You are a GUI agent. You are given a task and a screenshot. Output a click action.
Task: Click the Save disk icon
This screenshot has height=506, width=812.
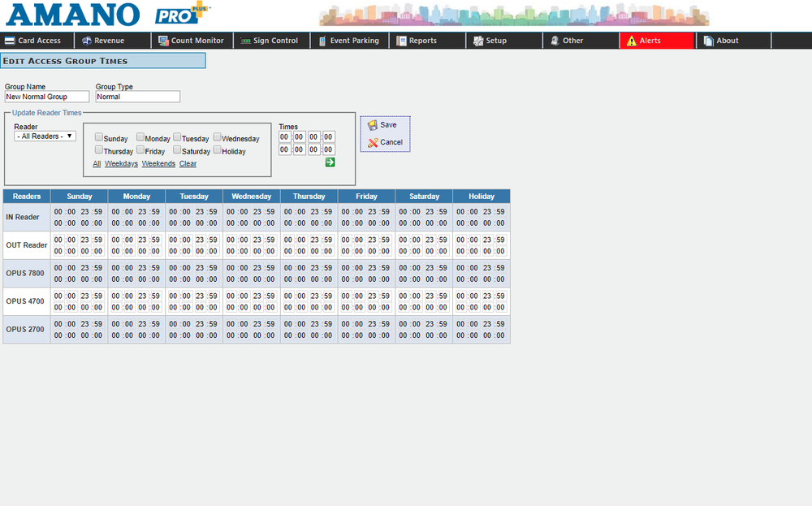[373, 125]
